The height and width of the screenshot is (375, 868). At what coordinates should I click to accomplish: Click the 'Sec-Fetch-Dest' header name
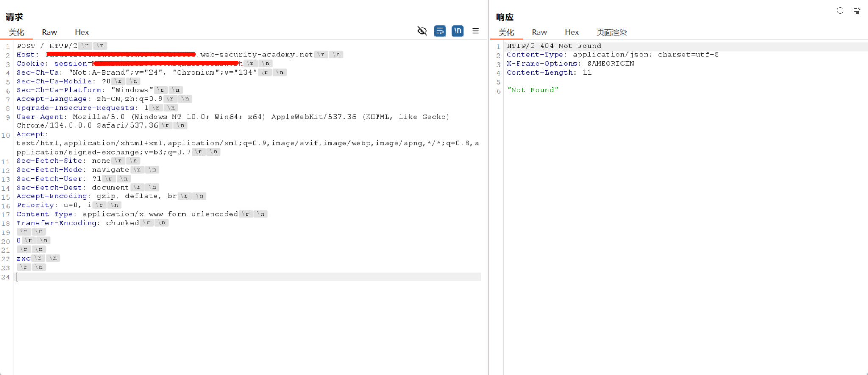[x=49, y=187]
